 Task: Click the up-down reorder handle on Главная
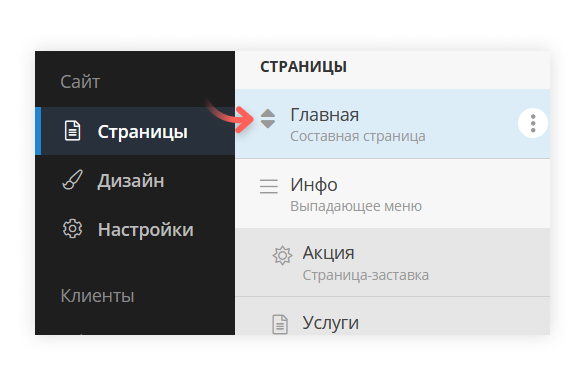(x=268, y=119)
